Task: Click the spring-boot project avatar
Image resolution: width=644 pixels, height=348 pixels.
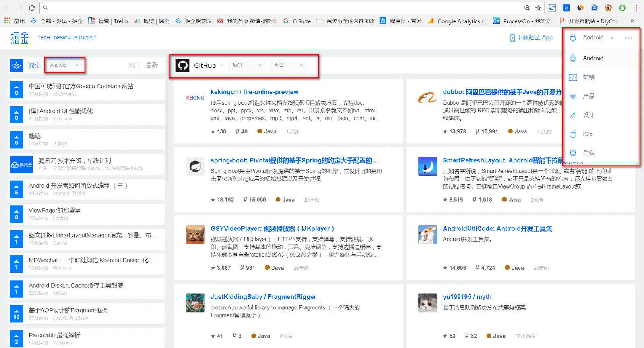Action: (x=195, y=166)
